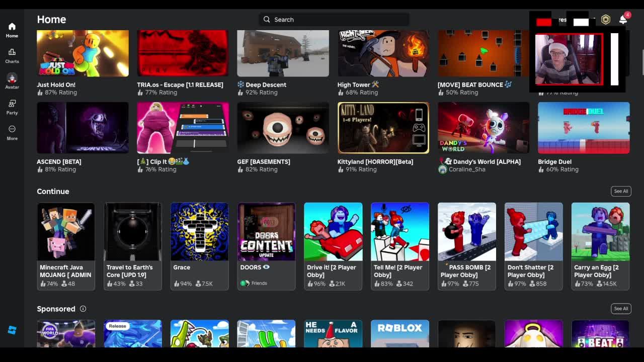
Task: Click inside the Search field
Action: coord(334,20)
